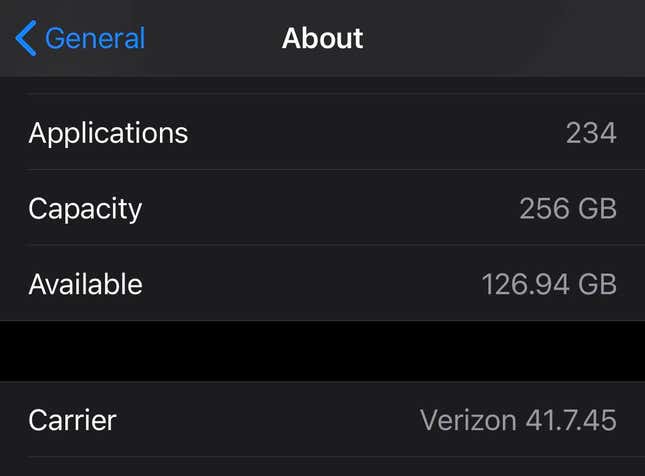Tap the 234 applications count
Screen dimensions: 645x476
click(591, 133)
